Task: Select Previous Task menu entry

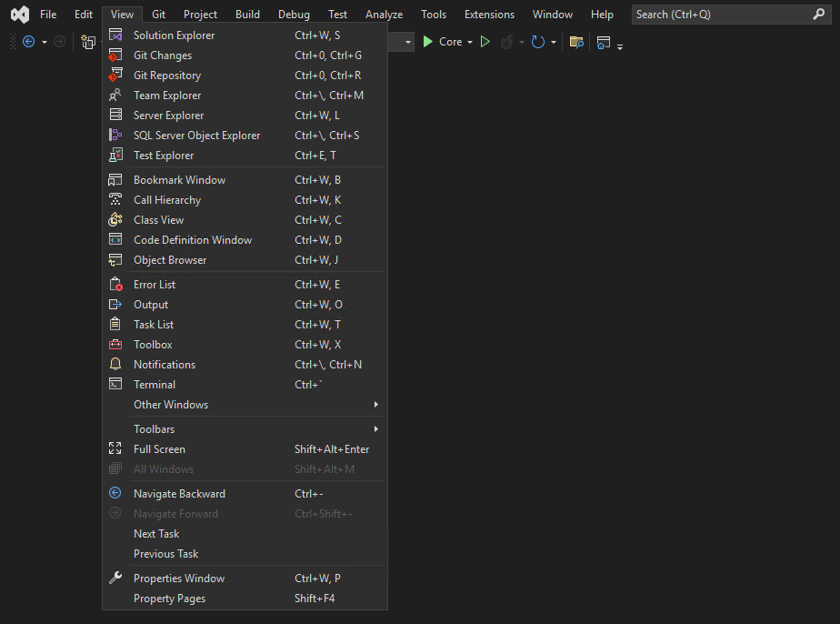Action: 245,553
